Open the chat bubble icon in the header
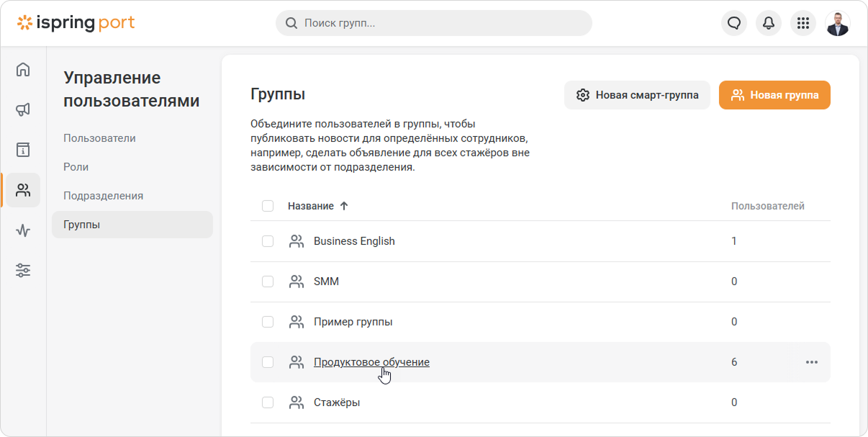 point(734,23)
